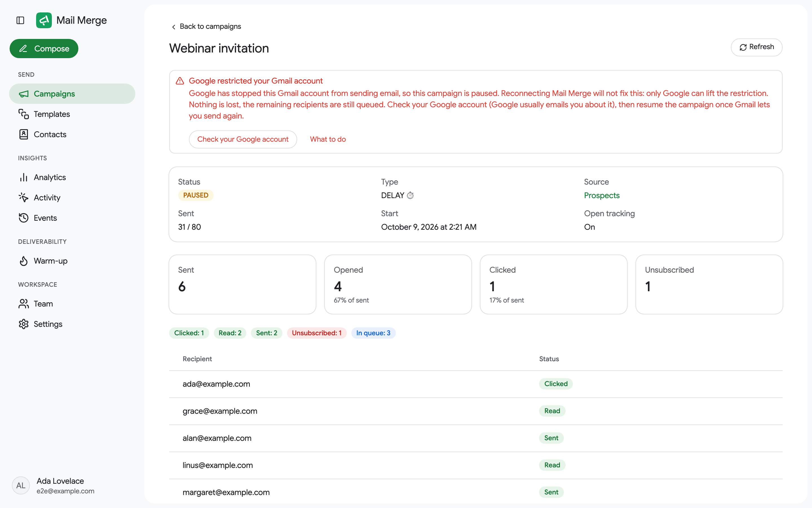The image size is (812, 508).
Task: Click the stopwatch icon beside DELAY
Action: 410,195
